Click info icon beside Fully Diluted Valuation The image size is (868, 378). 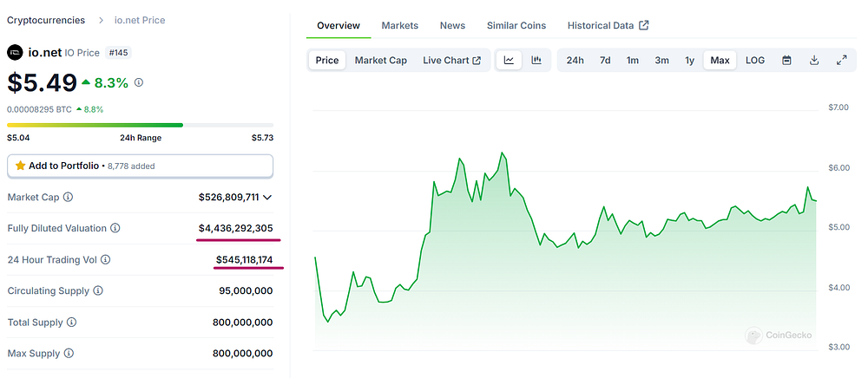[x=115, y=228]
